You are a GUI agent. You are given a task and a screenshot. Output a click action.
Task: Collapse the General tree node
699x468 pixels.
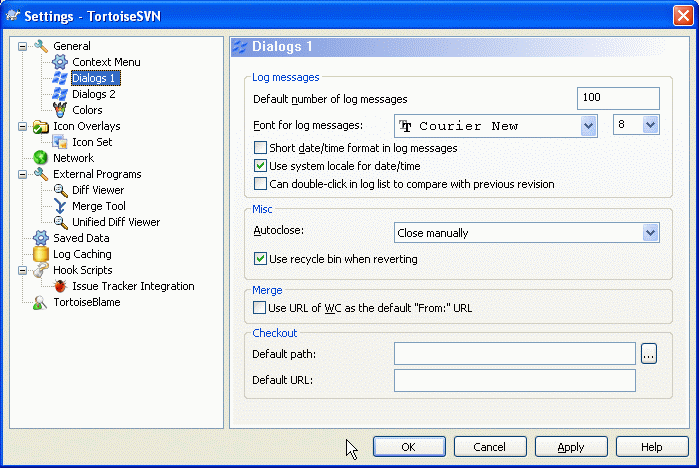click(x=22, y=46)
